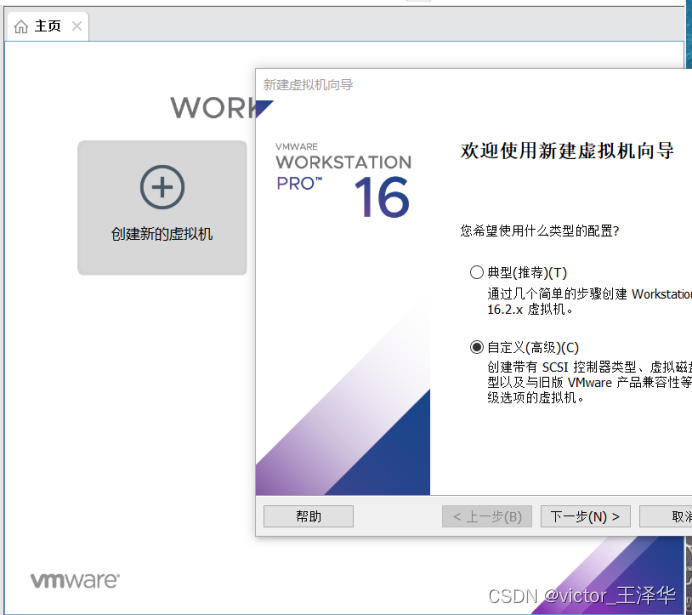
Task: Click 下一步(N) to continue the wizard
Action: pyautogui.click(x=585, y=516)
